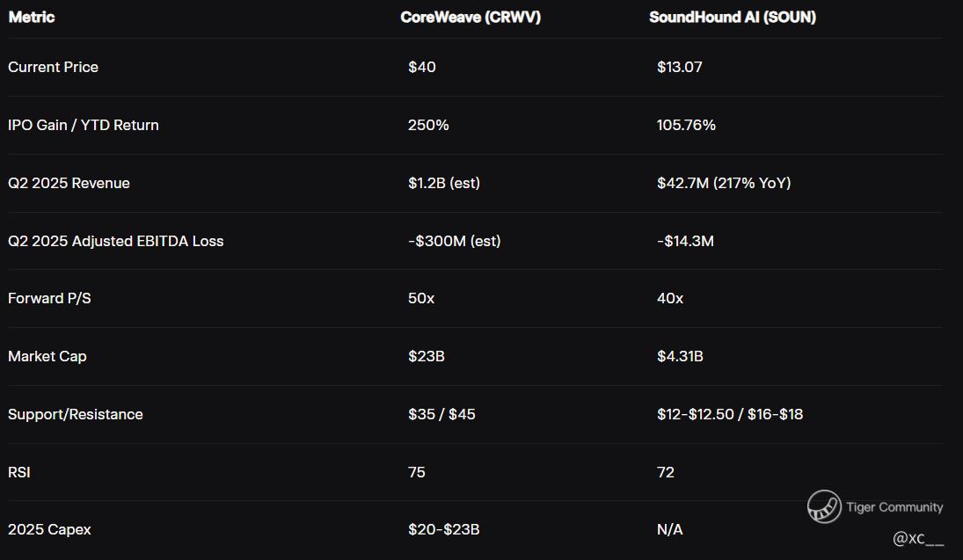
Task: Click the Forward P/S row label
Action: click(x=49, y=299)
